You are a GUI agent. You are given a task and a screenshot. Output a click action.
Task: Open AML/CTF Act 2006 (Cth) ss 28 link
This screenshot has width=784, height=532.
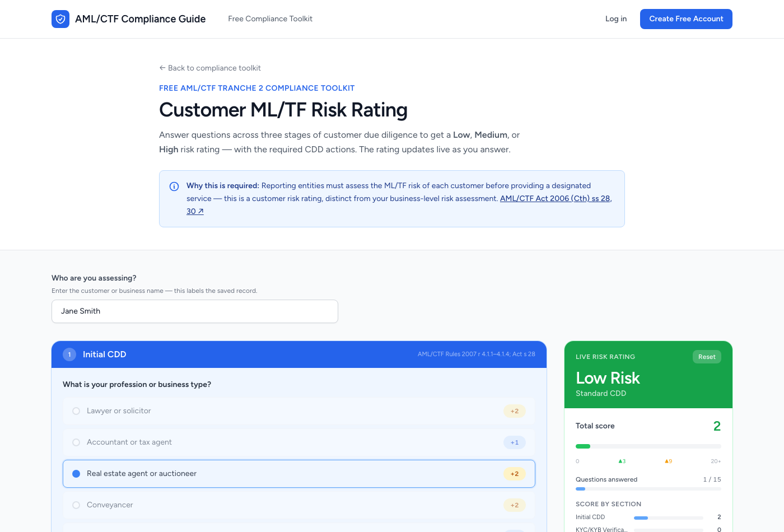click(x=555, y=198)
